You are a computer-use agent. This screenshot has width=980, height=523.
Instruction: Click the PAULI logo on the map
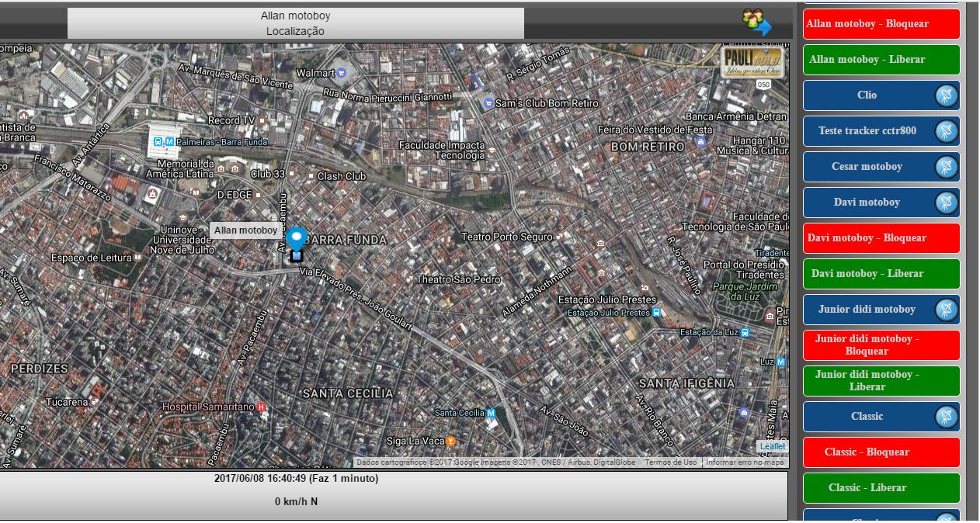click(x=752, y=62)
